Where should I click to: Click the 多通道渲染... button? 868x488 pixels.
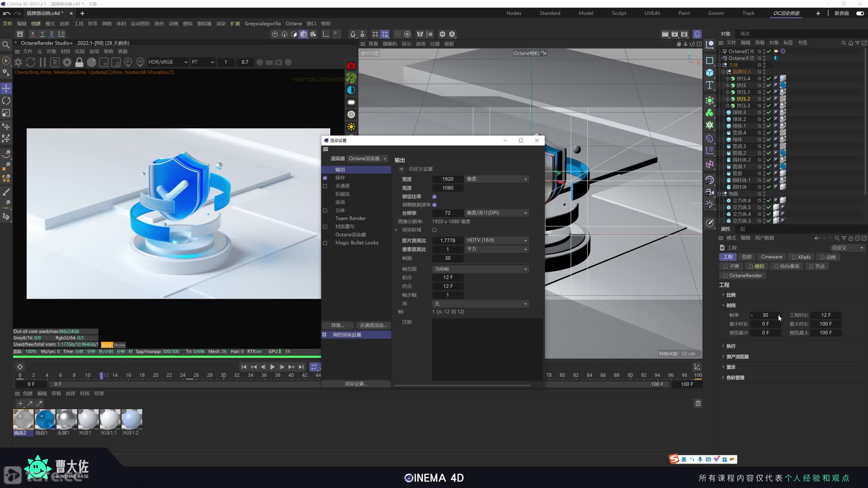tap(373, 325)
